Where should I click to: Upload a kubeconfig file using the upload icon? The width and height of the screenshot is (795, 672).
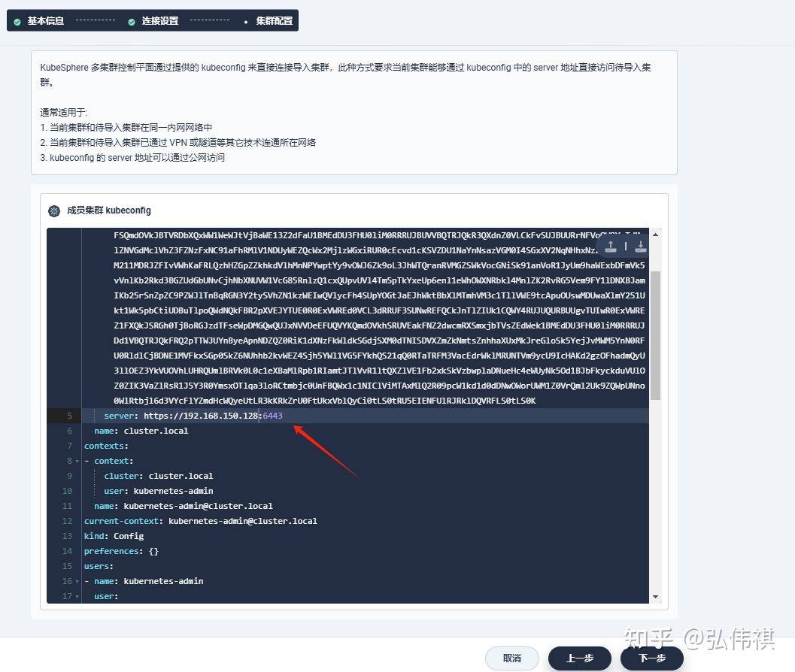coord(611,247)
